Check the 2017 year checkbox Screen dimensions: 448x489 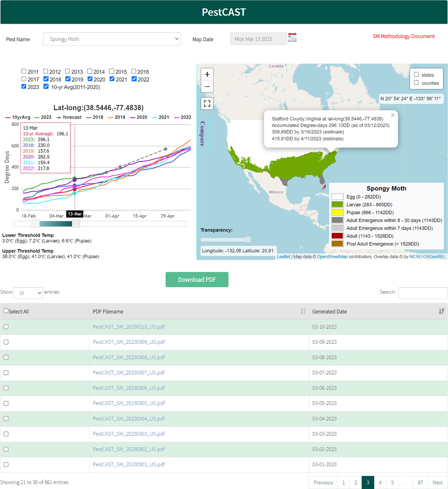pyautogui.click(x=24, y=79)
